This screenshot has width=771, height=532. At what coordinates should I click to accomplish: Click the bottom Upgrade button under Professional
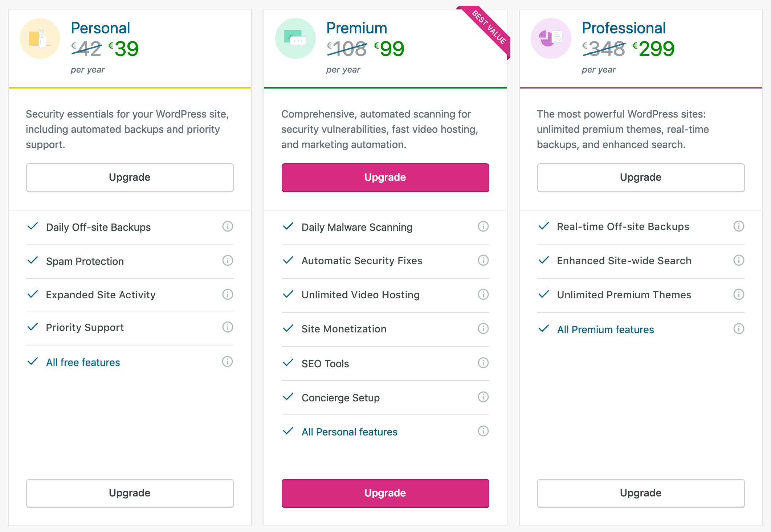point(641,493)
